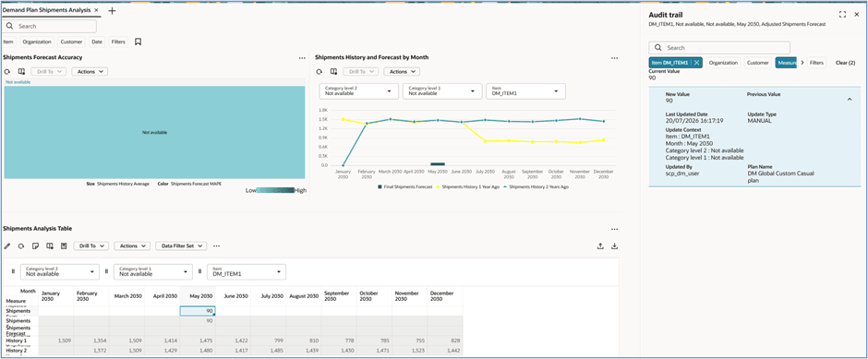This screenshot has height=359, width=868.
Task: Open chart's Category level 1 dropdown
Action: point(441,91)
